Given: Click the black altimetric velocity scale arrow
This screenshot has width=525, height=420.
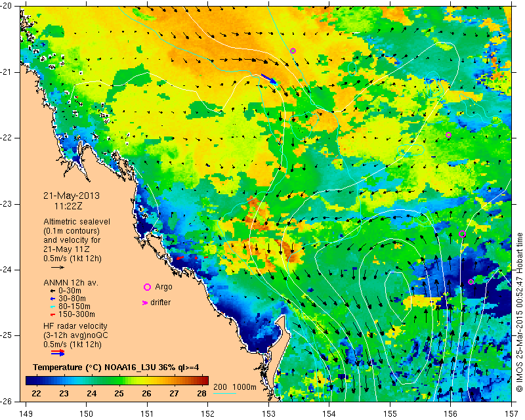Looking at the screenshot, I should click(58, 267).
